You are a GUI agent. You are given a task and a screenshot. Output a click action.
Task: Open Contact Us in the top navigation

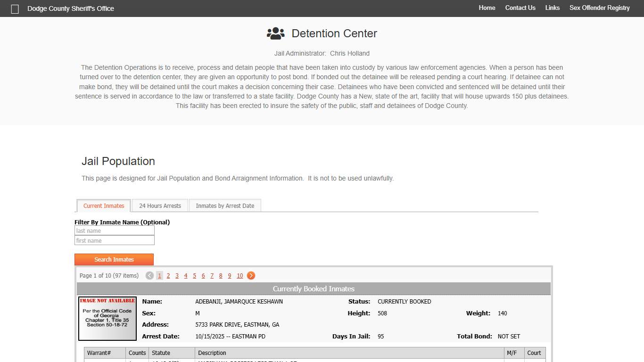pyautogui.click(x=520, y=8)
